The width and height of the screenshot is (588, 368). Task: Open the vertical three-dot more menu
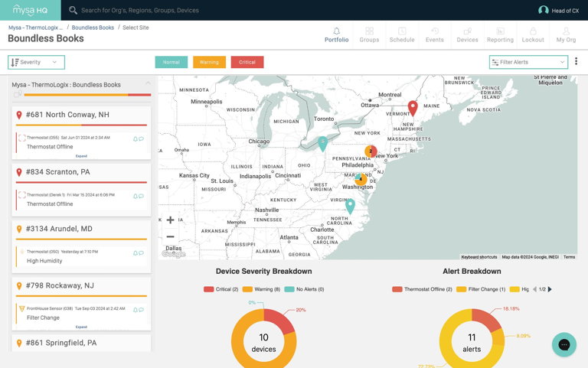click(x=576, y=61)
